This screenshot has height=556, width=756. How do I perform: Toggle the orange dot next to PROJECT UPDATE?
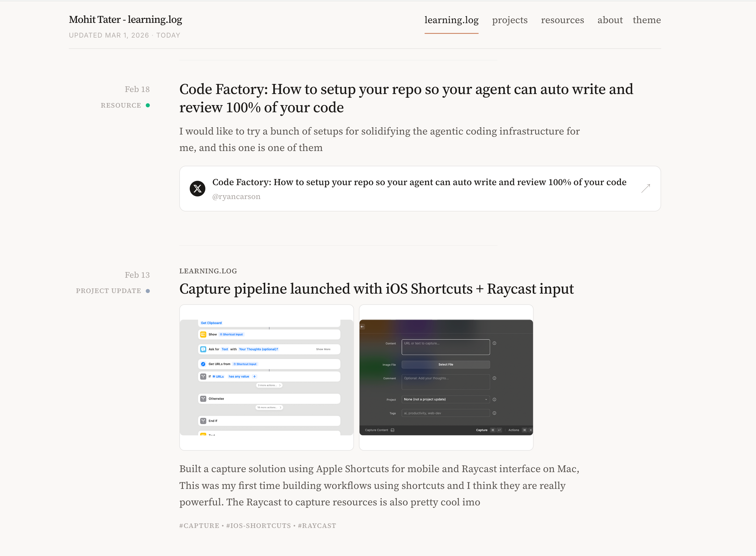click(148, 291)
